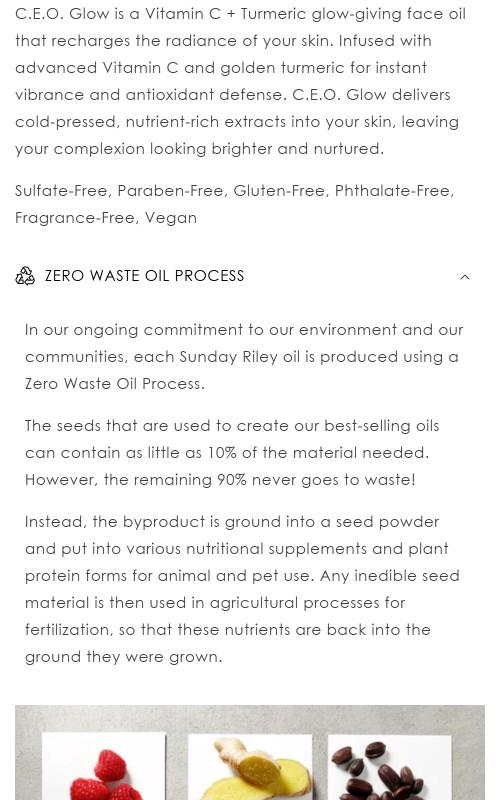The height and width of the screenshot is (800, 500).
Task: Open the coffee beans ingredient image
Action: point(390,767)
